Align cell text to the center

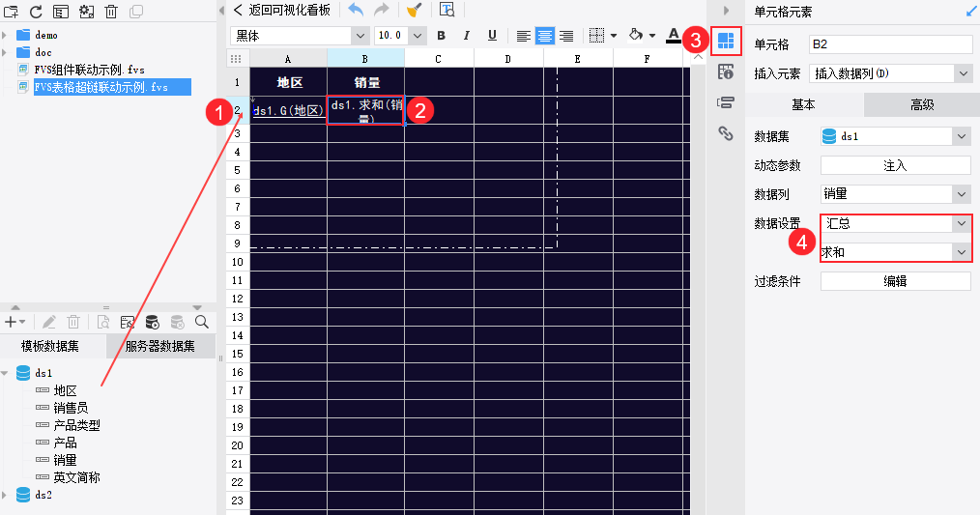(545, 36)
